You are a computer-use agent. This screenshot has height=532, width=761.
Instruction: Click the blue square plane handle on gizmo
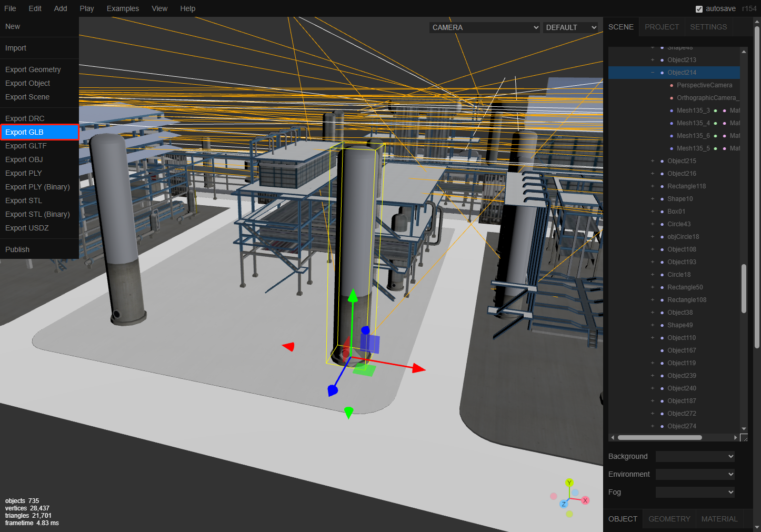click(370, 344)
